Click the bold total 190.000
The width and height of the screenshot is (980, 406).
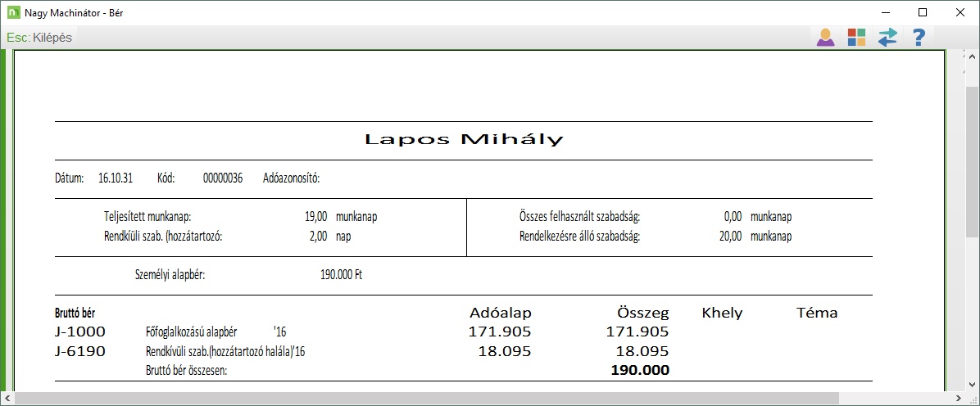640,371
